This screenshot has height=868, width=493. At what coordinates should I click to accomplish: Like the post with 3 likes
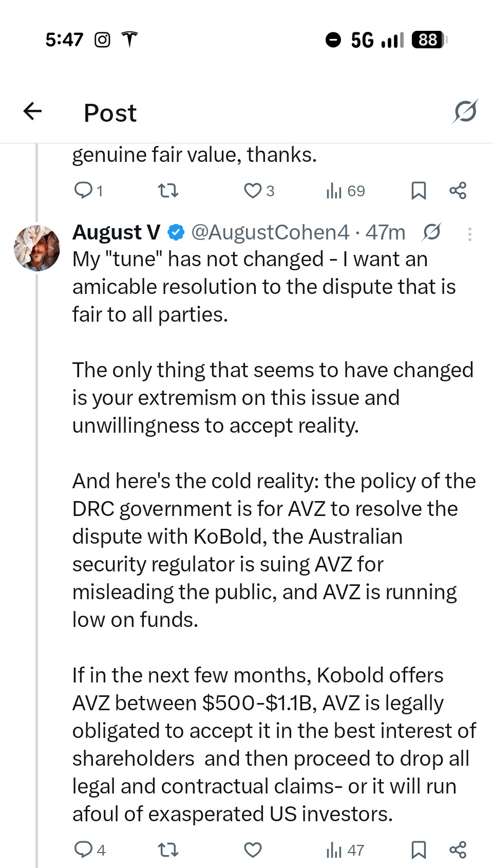253,191
